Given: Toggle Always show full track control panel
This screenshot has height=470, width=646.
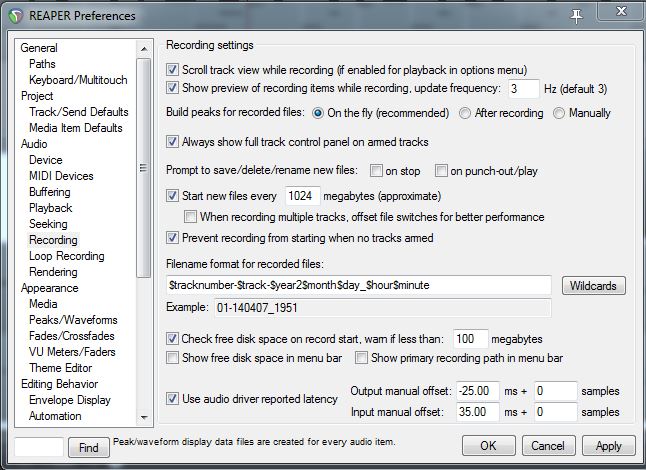Looking at the screenshot, I should tap(172, 142).
